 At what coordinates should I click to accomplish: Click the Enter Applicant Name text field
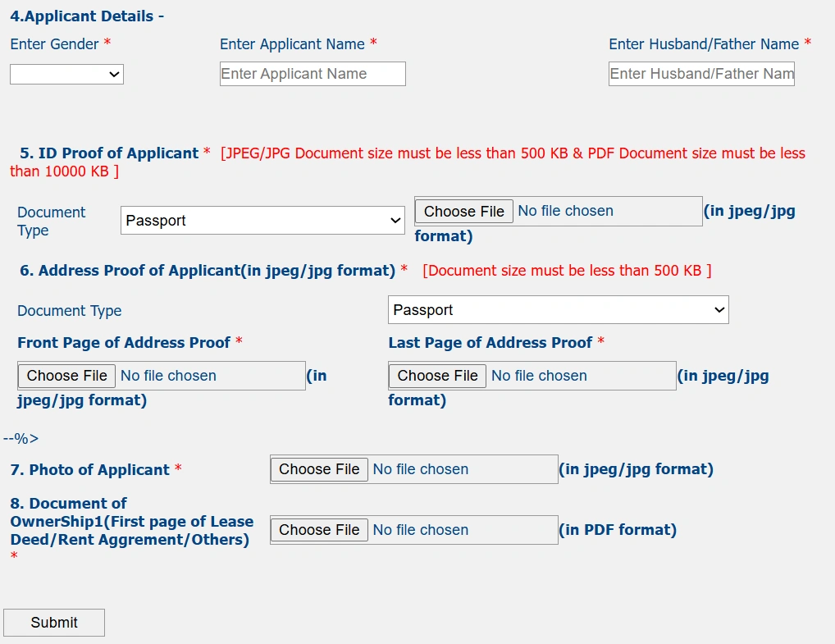pos(313,74)
